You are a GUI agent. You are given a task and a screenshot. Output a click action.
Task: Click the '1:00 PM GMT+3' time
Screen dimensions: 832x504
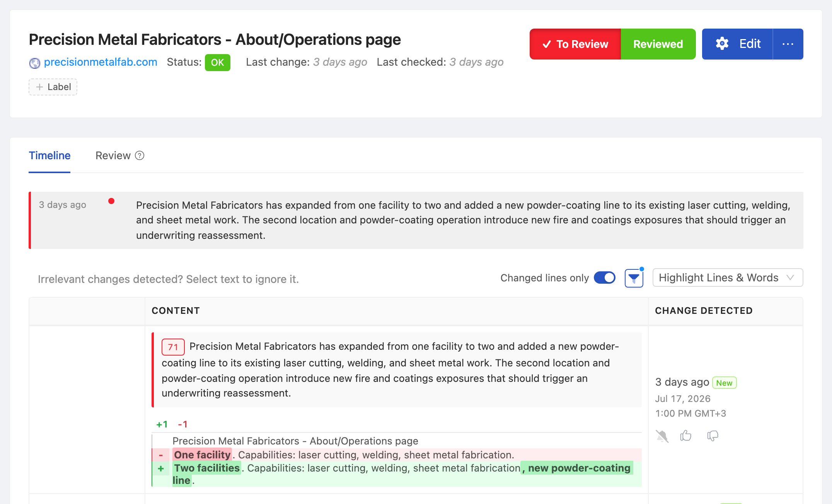690,414
